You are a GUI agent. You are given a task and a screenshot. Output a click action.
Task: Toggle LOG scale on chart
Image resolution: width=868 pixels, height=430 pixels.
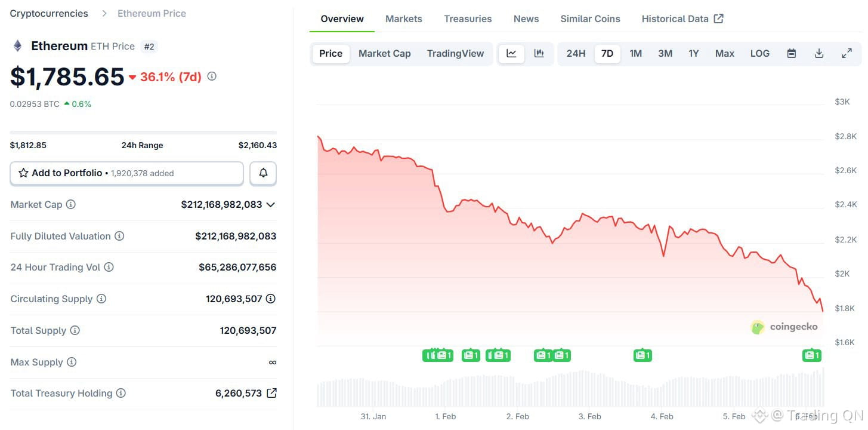pos(759,53)
